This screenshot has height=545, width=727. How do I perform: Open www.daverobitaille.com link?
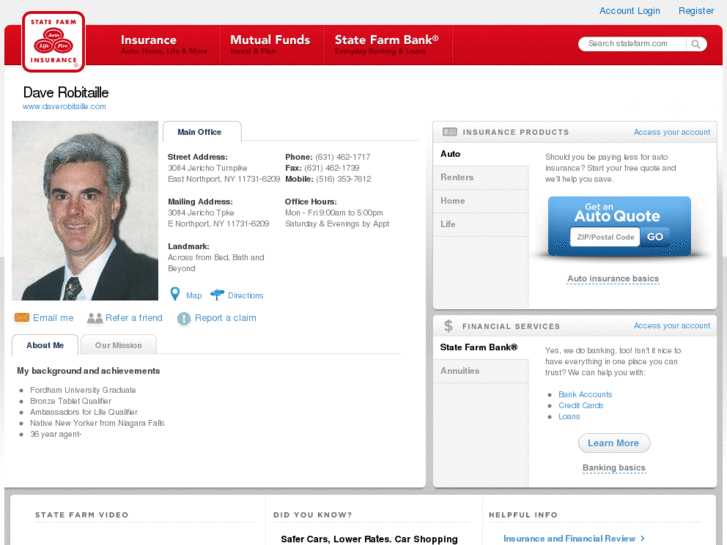(x=64, y=106)
